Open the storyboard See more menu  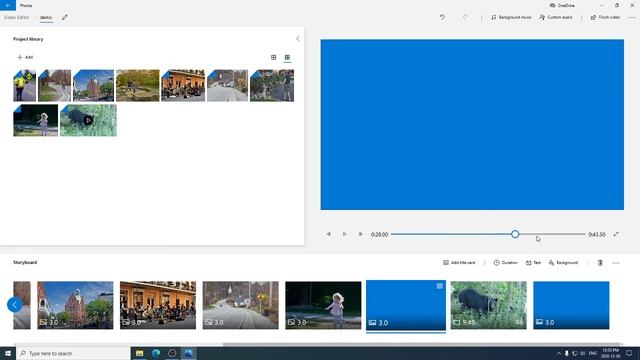pyautogui.click(x=616, y=263)
